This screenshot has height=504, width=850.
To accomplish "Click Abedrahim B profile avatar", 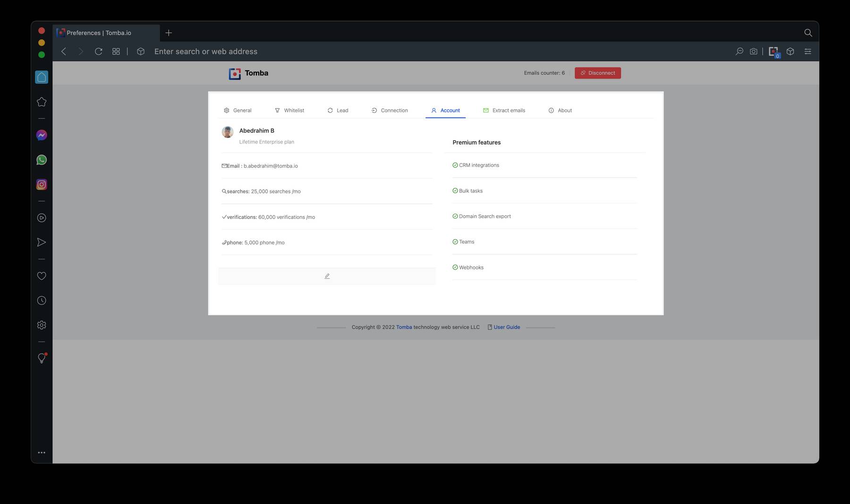I will pyautogui.click(x=228, y=132).
